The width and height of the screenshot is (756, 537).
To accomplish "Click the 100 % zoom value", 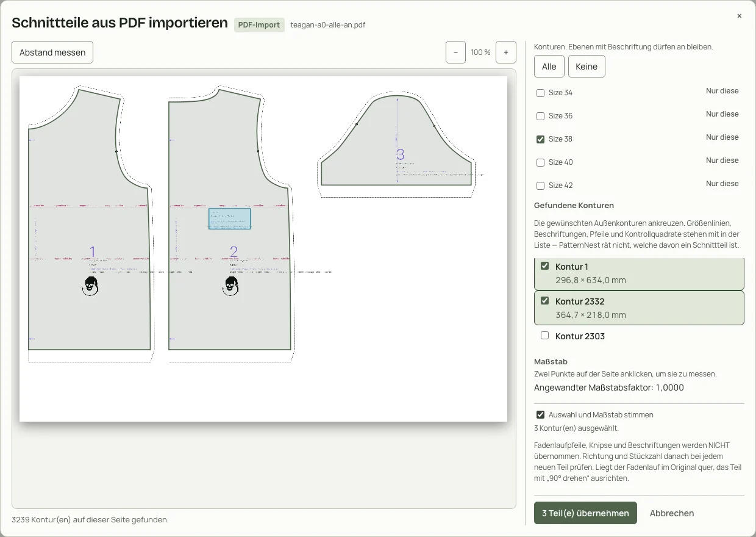I will coord(480,52).
